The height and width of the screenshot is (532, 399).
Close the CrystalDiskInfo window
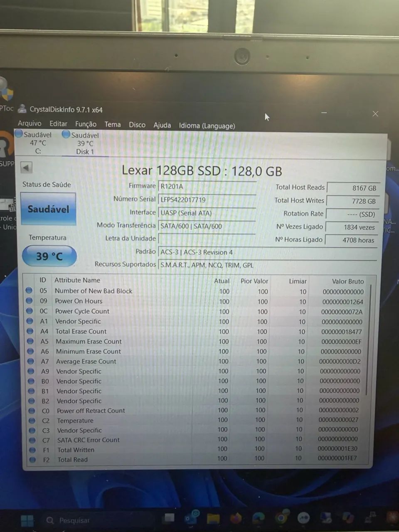[x=375, y=113]
